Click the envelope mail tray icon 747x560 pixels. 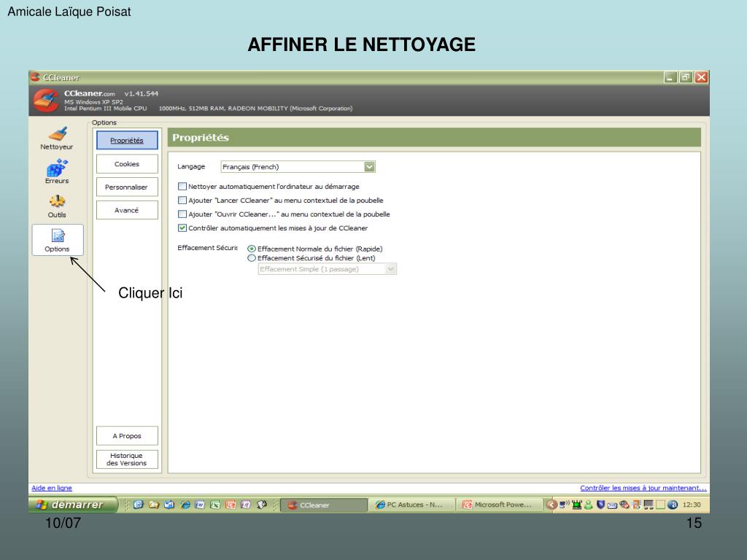pos(612,505)
